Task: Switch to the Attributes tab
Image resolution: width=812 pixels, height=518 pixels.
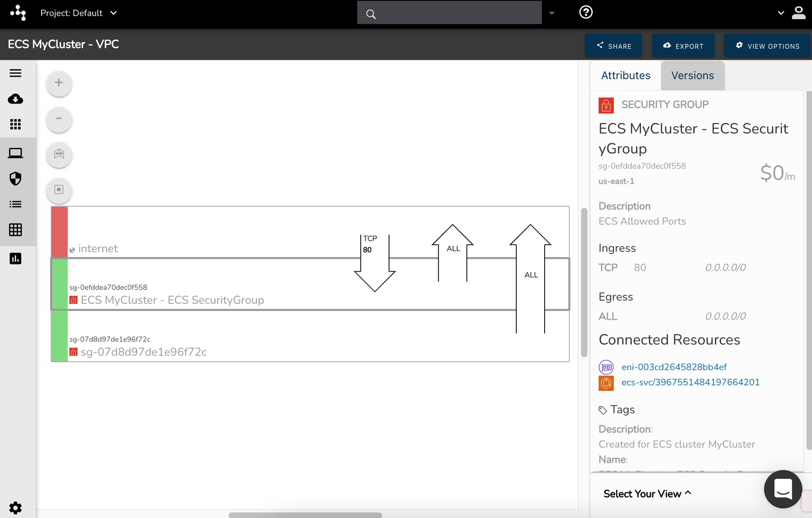Action: pyautogui.click(x=625, y=75)
